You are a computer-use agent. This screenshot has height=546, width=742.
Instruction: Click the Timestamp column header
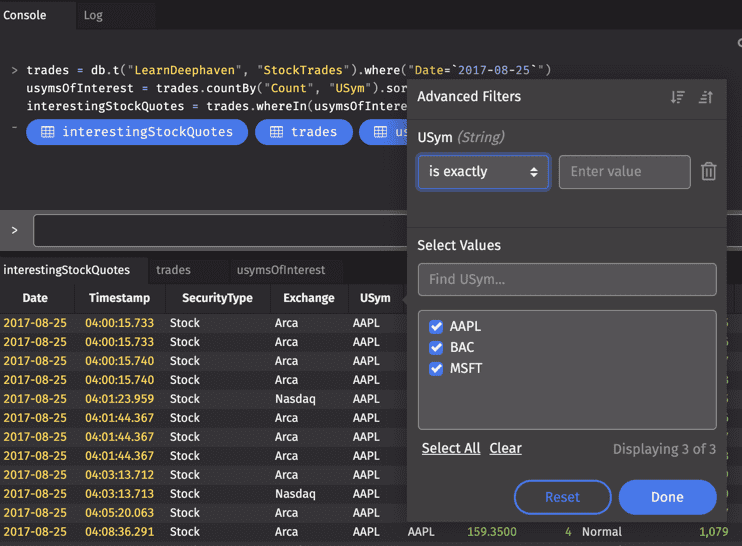pyautogui.click(x=119, y=298)
